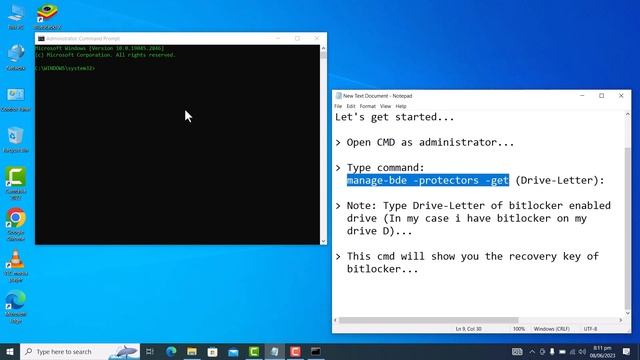Open Control Panel desktop icon
Image resolution: width=640 pixels, height=360 pixels.
pyautogui.click(x=16, y=98)
